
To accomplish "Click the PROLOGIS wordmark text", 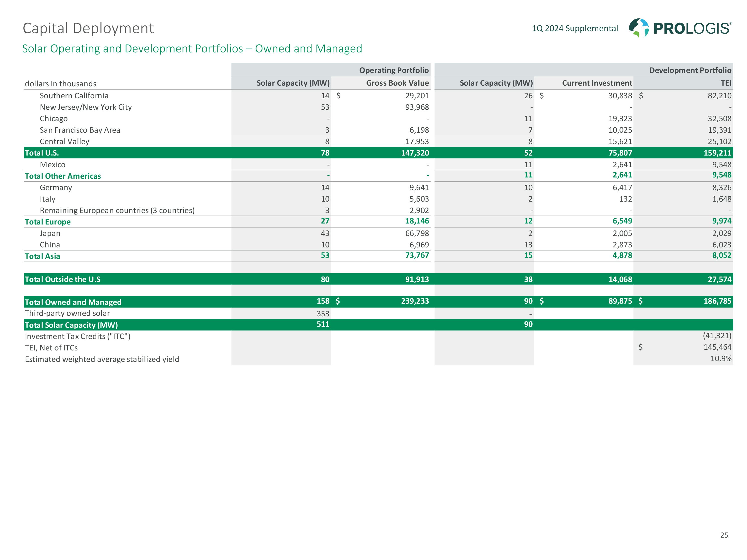I will click(692, 28).
